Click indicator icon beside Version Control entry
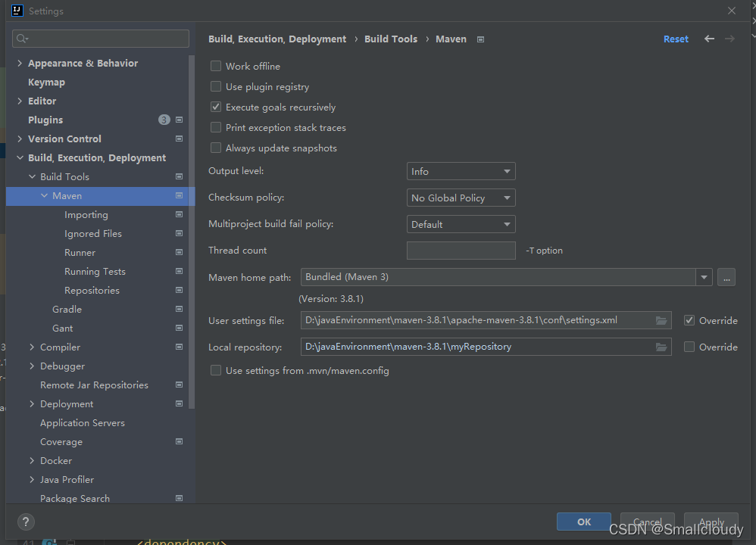 (x=179, y=139)
